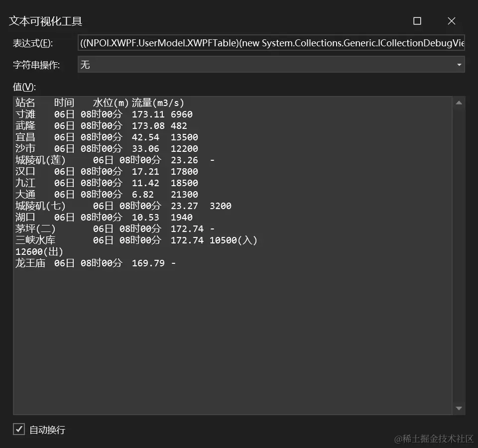The width and height of the screenshot is (478, 448).
Task: Select the station name 宜昌
Action: pyautogui.click(x=25, y=137)
